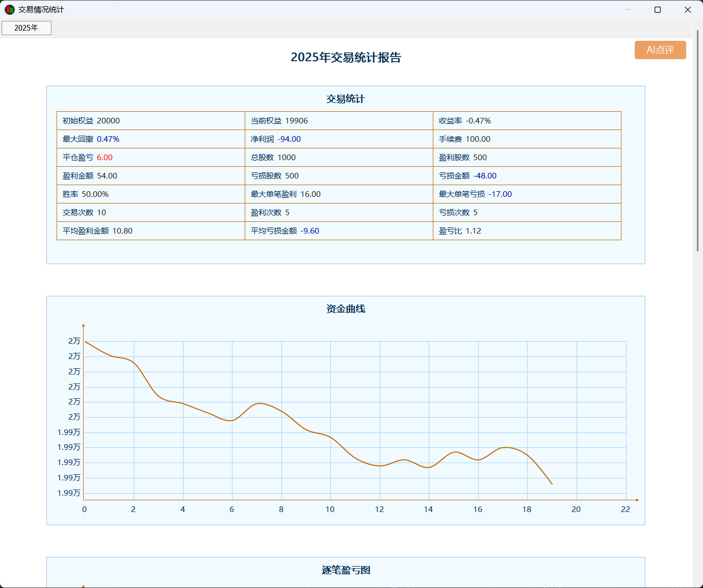The image size is (703, 588).
Task: Click the 当前权益 19906 cell
Action: click(339, 121)
